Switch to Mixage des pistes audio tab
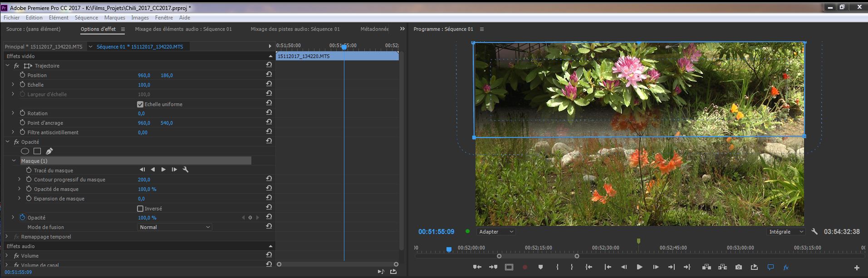 (295, 29)
